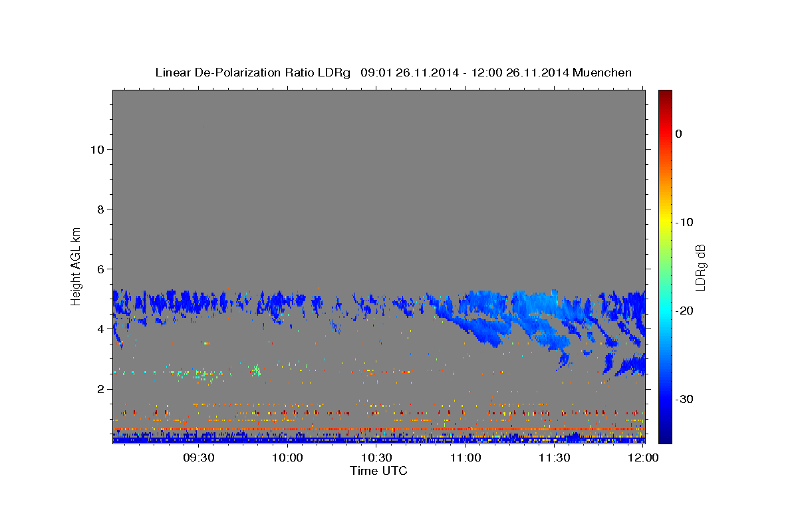The height and width of the screenshot is (532, 798).
Task: Click the 'Time UTC' axis label
Action: pos(378,471)
